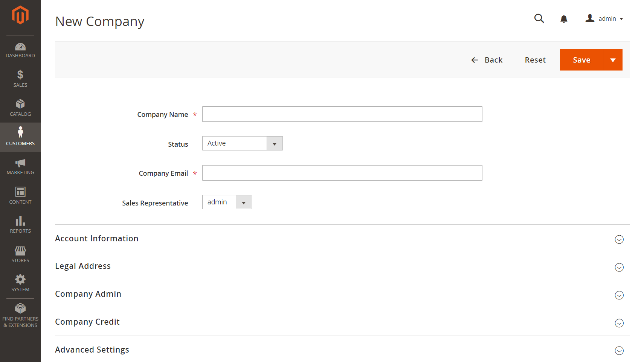
Task: Select the Content sidebar icon
Action: coord(20,195)
